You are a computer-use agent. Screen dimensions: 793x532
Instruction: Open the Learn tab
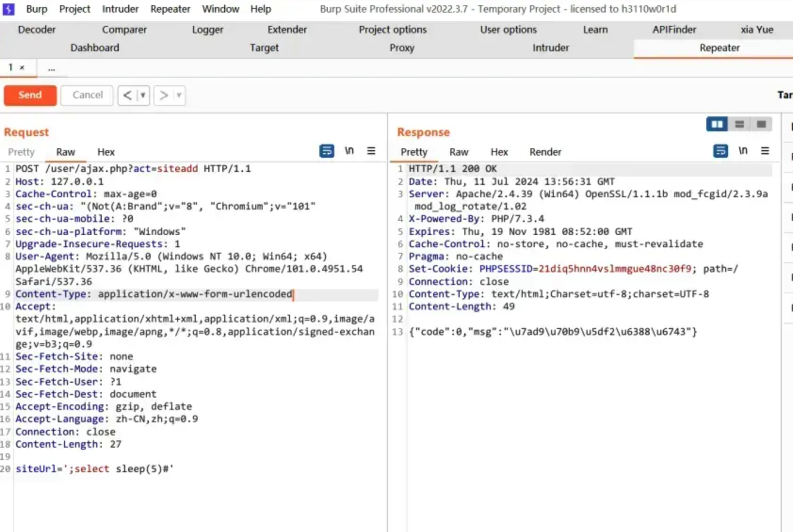(595, 30)
